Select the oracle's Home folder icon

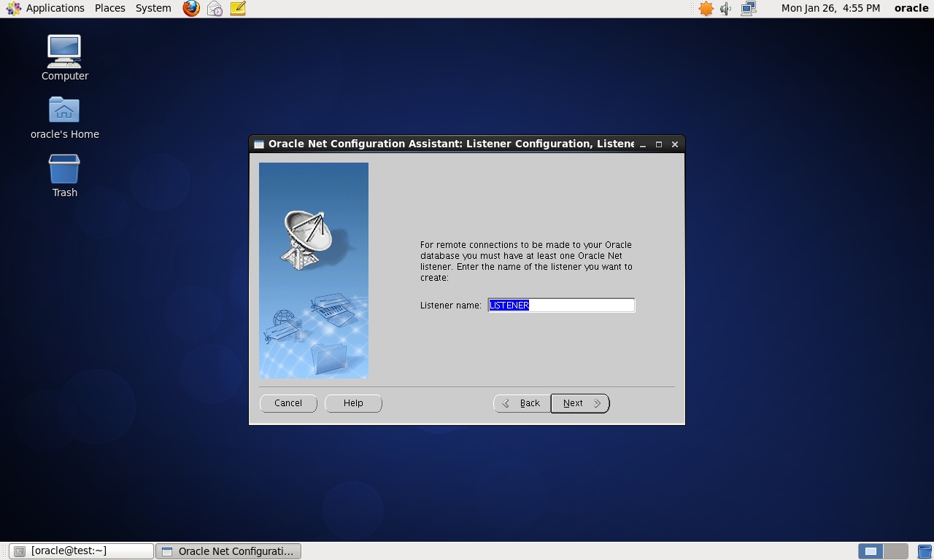(65, 117)
